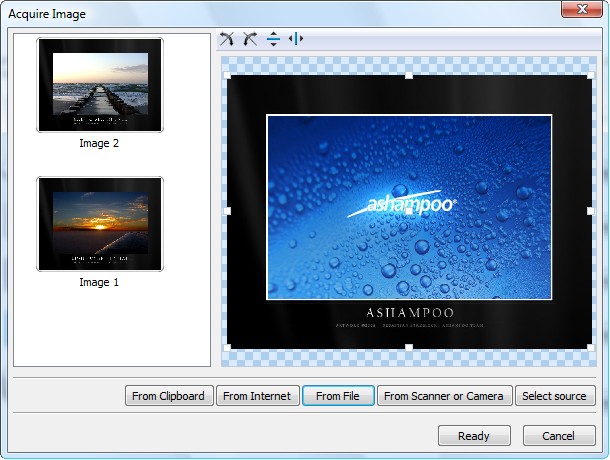Select the Image 2 thumbnail
610x460 pixels.
click(100, 85)
